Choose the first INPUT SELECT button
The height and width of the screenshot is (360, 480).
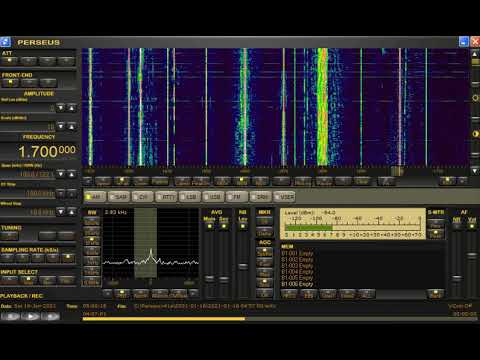pyautogui.click(x=9, y=280)
